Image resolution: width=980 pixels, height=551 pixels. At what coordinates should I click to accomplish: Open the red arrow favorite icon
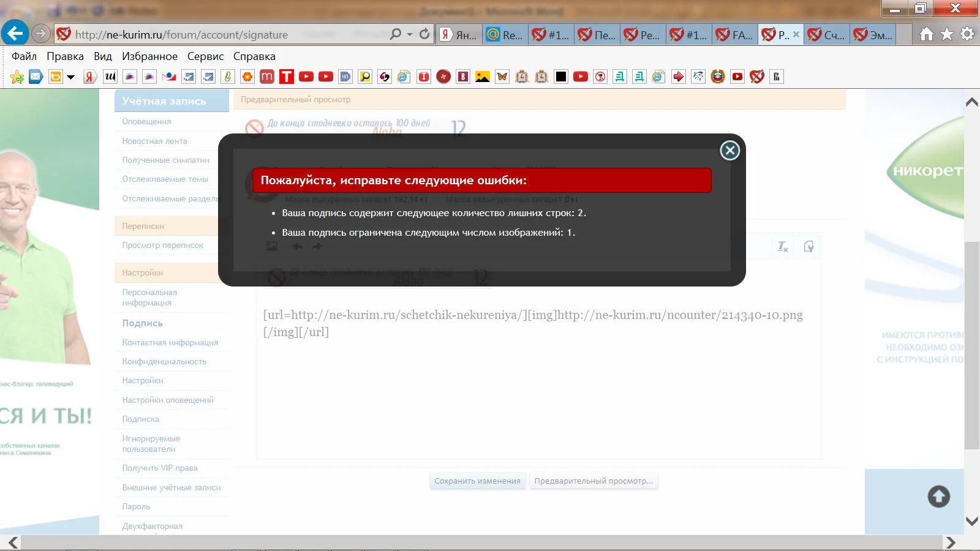pyautogui.click(x=679, y=77)
